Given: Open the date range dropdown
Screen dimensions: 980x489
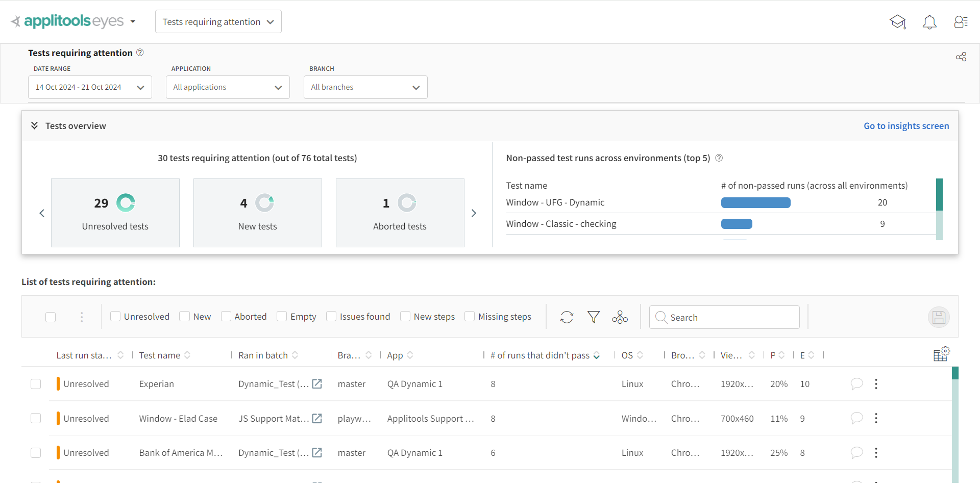Looking at the screenshot, I should point(90,87).
